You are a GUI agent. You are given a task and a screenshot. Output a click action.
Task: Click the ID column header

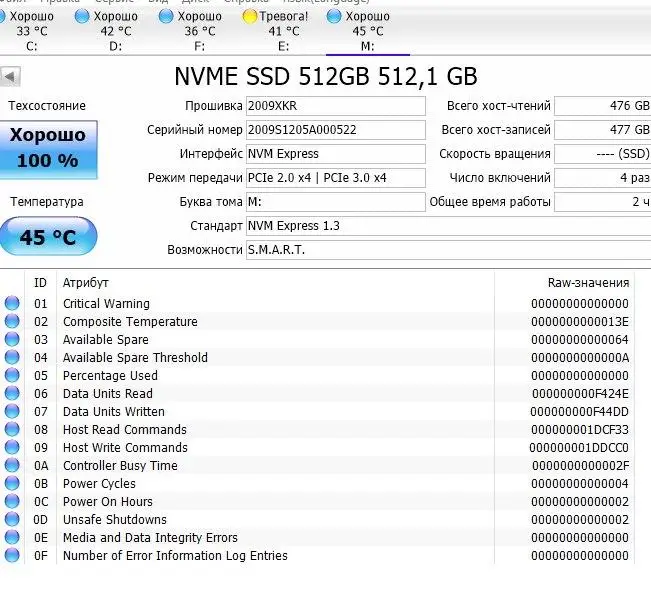pos(40,283)
